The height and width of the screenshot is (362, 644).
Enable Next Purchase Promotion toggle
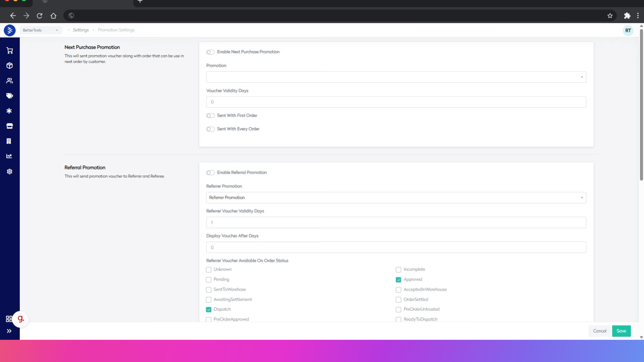210,52
